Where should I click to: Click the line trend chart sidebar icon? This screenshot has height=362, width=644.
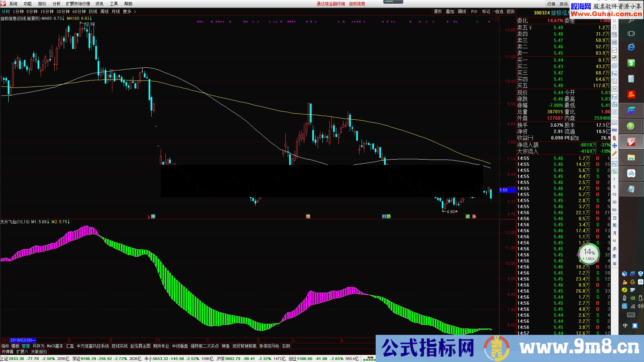point(614,50)
